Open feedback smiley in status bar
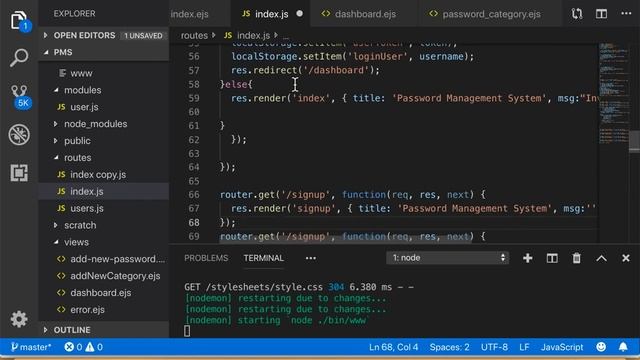Image resolution: width=640 pixels, height=360 pixels. pyautogui.click(x=601, y=347)
